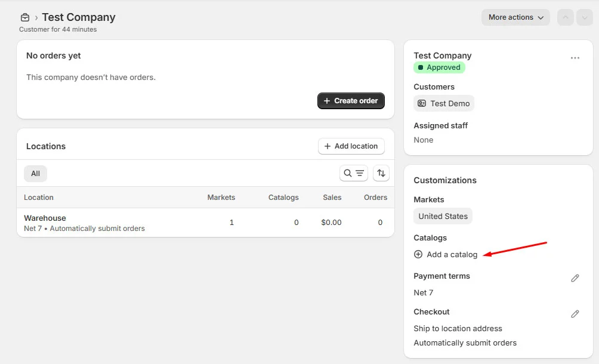Edit Payment terms with the pencil icon
Image resolution: width=599 pixels, height=364 pixels.
[575, 277]
